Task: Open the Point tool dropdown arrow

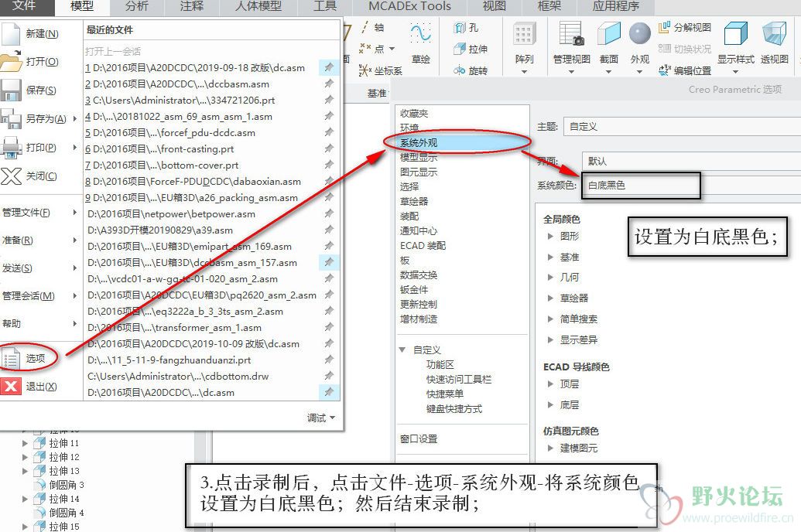Action: [x=392, y=49]
